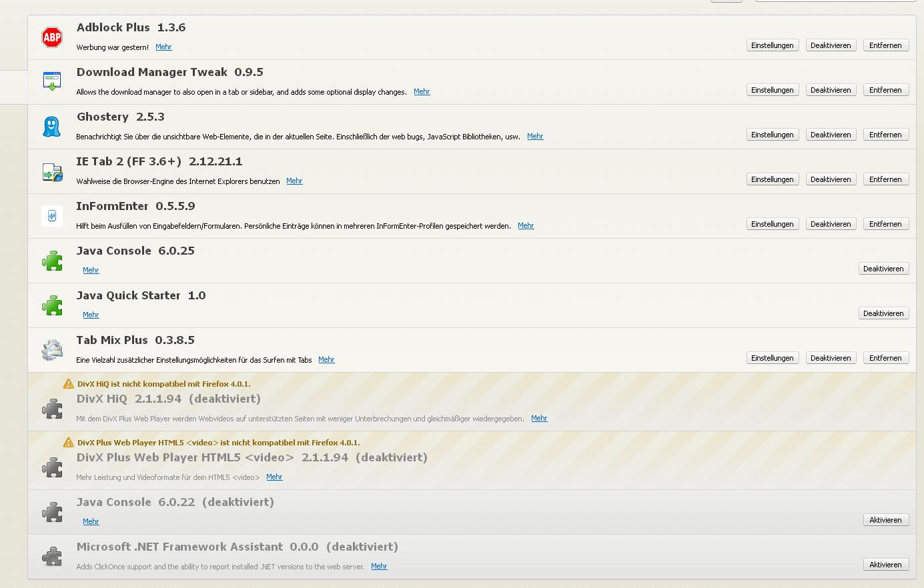This screenshot has width=924, height=588.
Task: Select the Tab Mix Plus icon
Action: (x=52, y=350)
